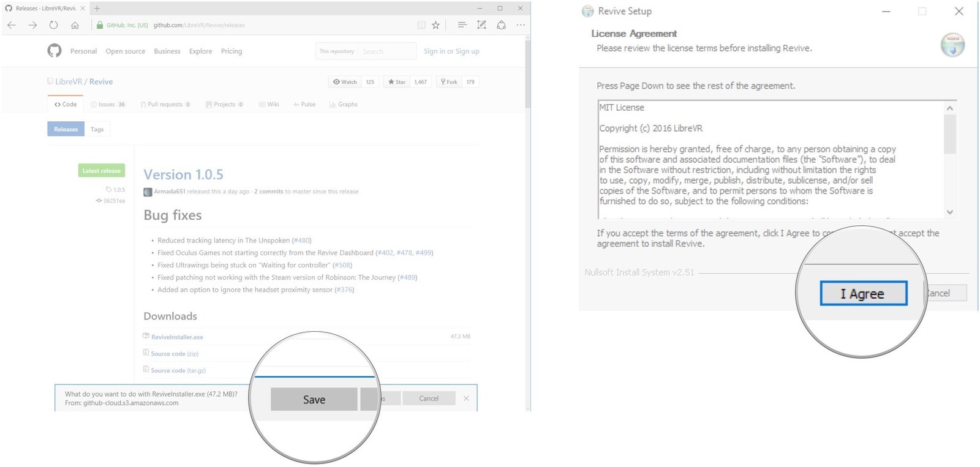Open the Issues tab

pos(108,105)
